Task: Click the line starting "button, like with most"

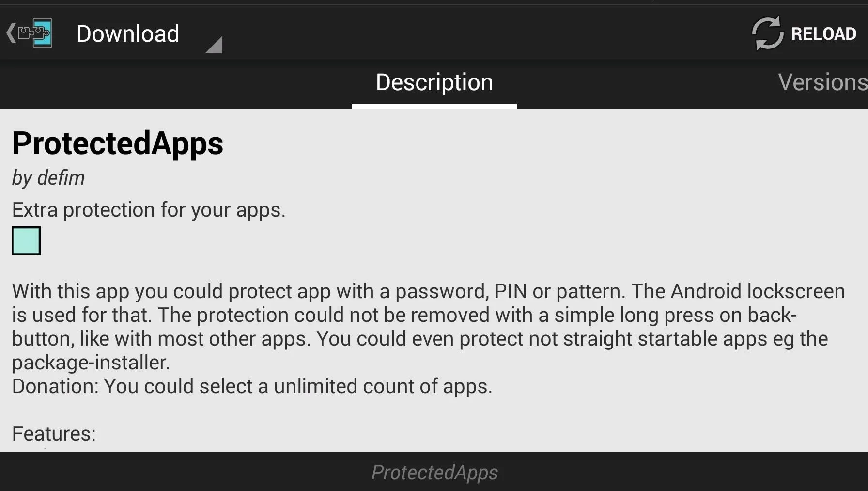Action: (420, 339)
